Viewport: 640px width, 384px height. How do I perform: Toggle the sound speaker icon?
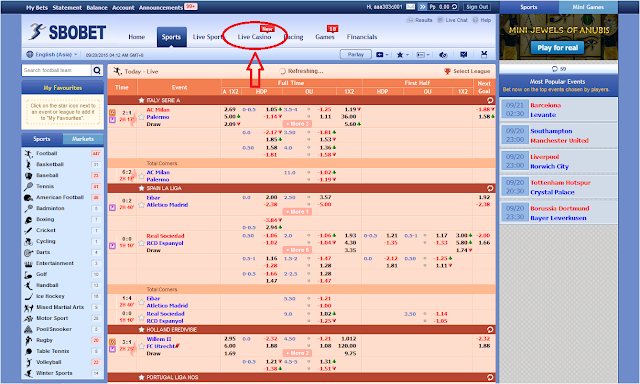443,55
